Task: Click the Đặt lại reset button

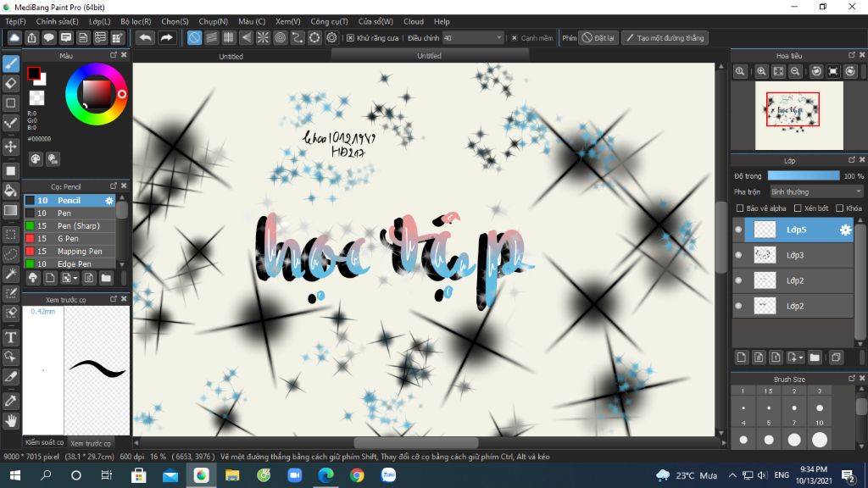Action: coord(598,37)
